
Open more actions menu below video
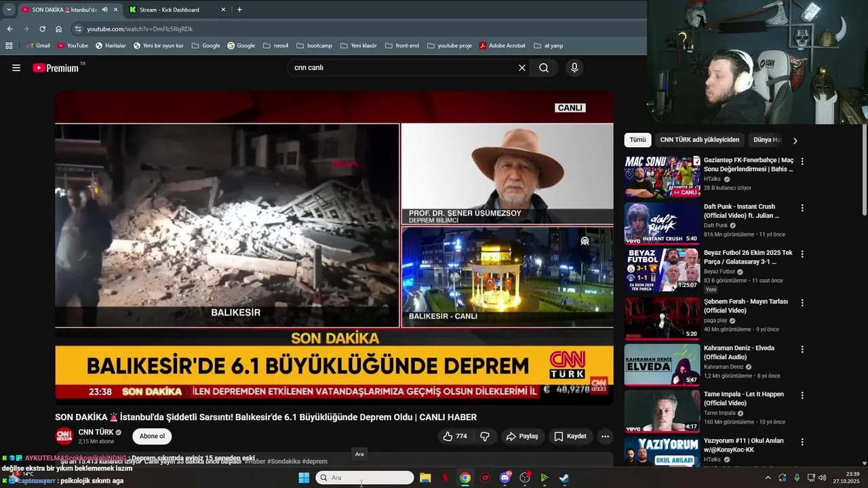click(x=606, y=436)
